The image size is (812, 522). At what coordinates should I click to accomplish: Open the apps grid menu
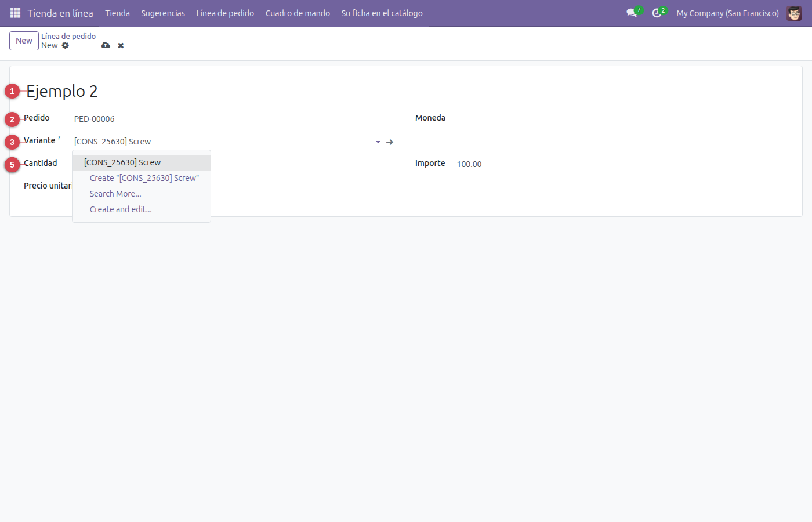[15, 13]
